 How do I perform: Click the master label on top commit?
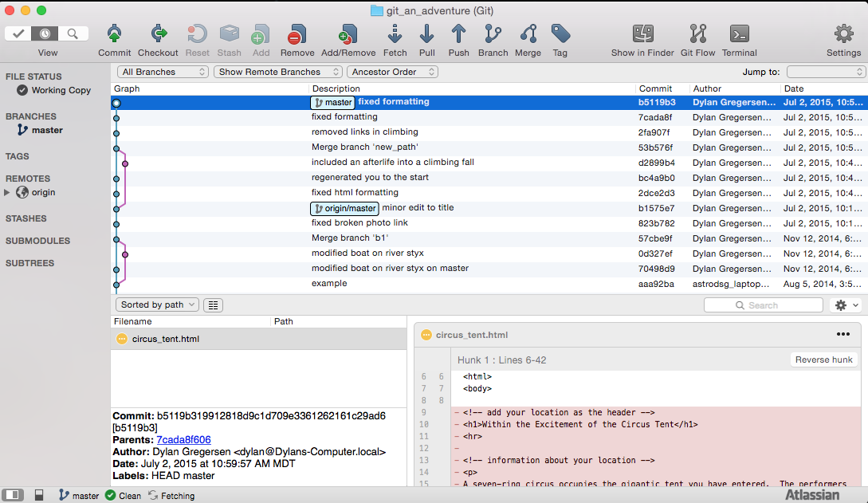click(x=332, y=102)
